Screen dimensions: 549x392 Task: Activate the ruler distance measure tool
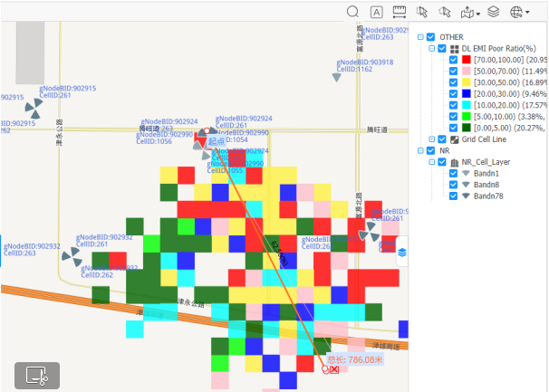point(400,12)
